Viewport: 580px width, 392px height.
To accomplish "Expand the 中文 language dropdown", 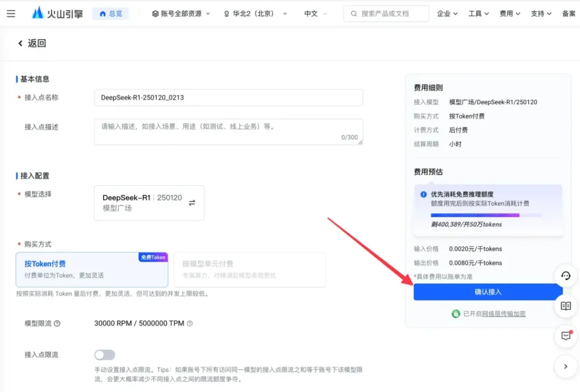I will coord(315,14).
